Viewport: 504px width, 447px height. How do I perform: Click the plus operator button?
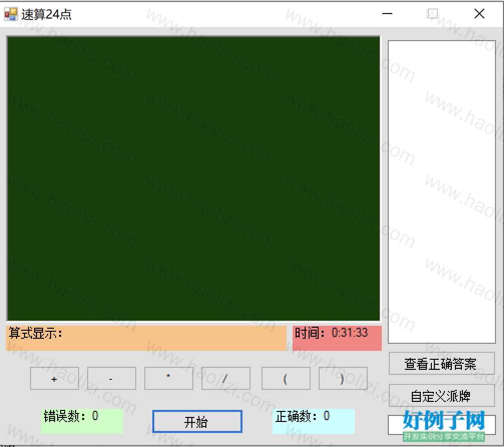[x=54, y=378]
